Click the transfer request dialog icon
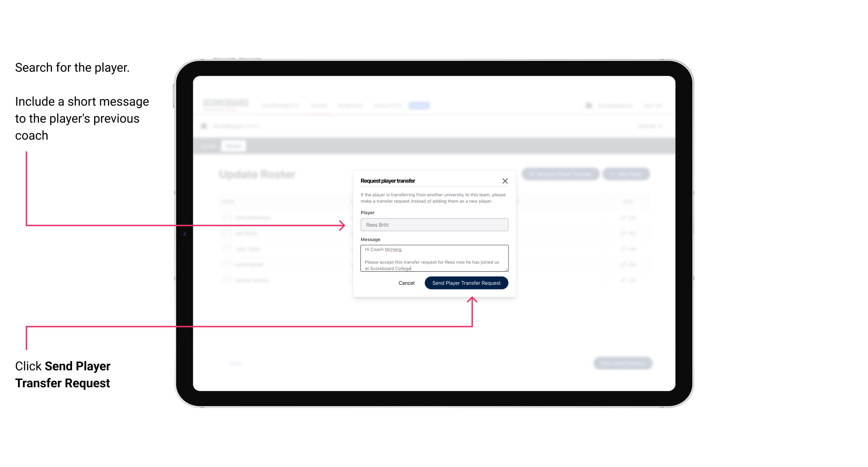Image resolution: width=868 pixels, height=467 pixels. point(504,181)
